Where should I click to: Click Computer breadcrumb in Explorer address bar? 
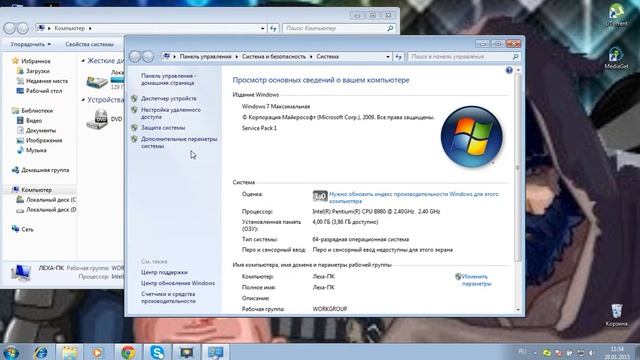[69, 28]
